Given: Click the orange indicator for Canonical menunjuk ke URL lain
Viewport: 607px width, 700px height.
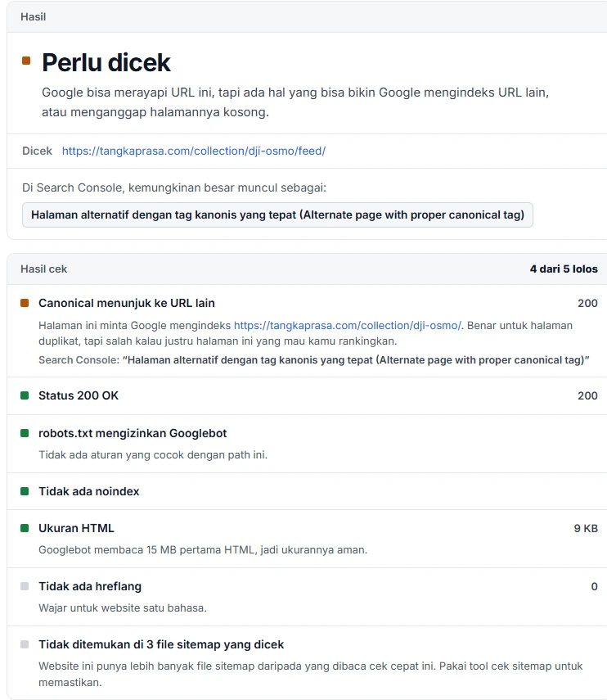Looking at the screenshot, I should pos(25,303).
